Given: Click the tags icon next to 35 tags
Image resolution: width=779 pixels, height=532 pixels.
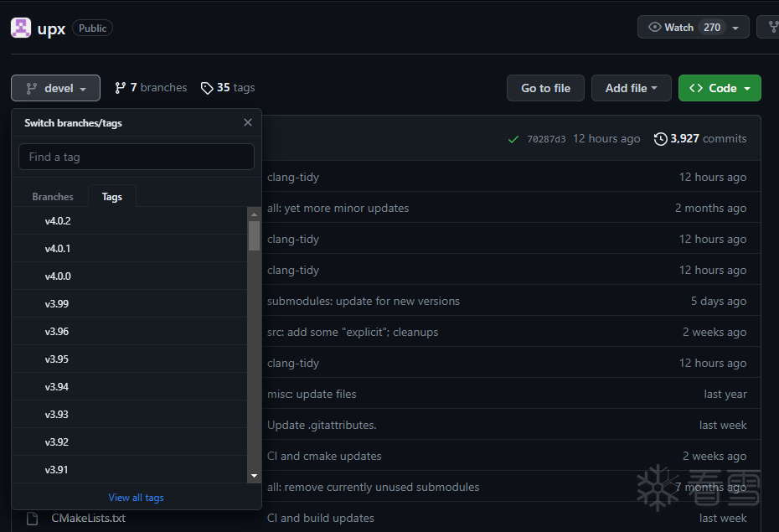Looking at the screenshot, I should pos(207,88).
